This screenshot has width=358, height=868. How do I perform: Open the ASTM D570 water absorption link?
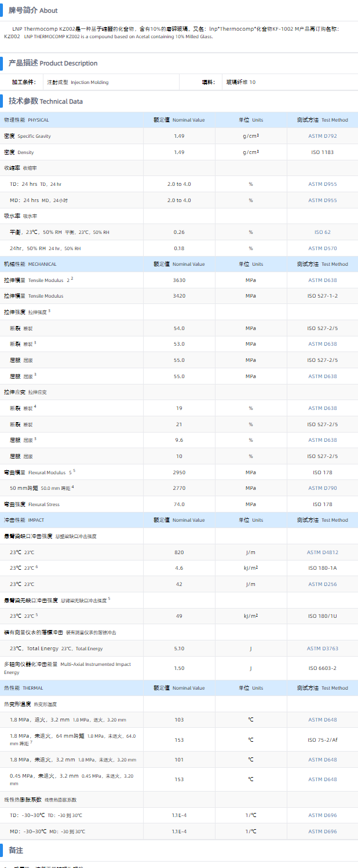click(x=322, y=248)
